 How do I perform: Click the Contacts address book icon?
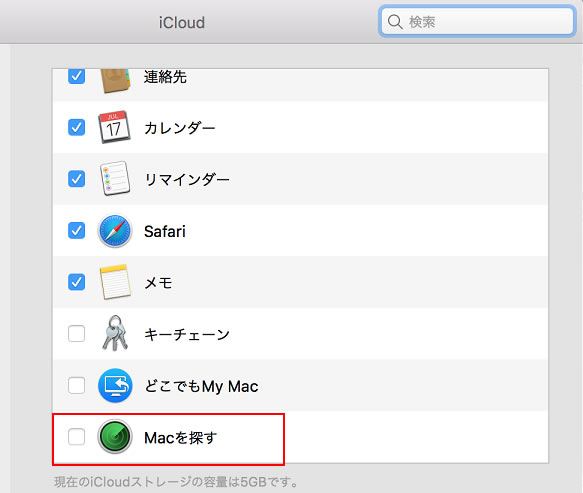pyautogui.click(x=115, y=81)
